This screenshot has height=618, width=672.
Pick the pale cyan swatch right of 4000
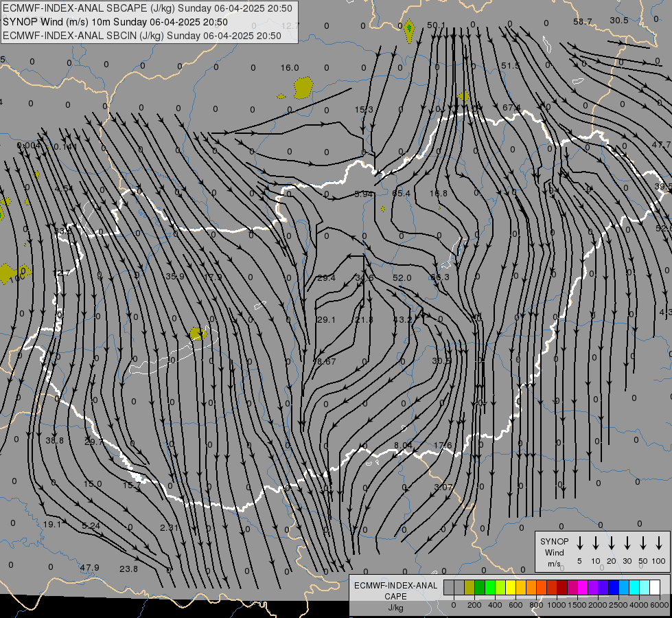coord(644,588)
